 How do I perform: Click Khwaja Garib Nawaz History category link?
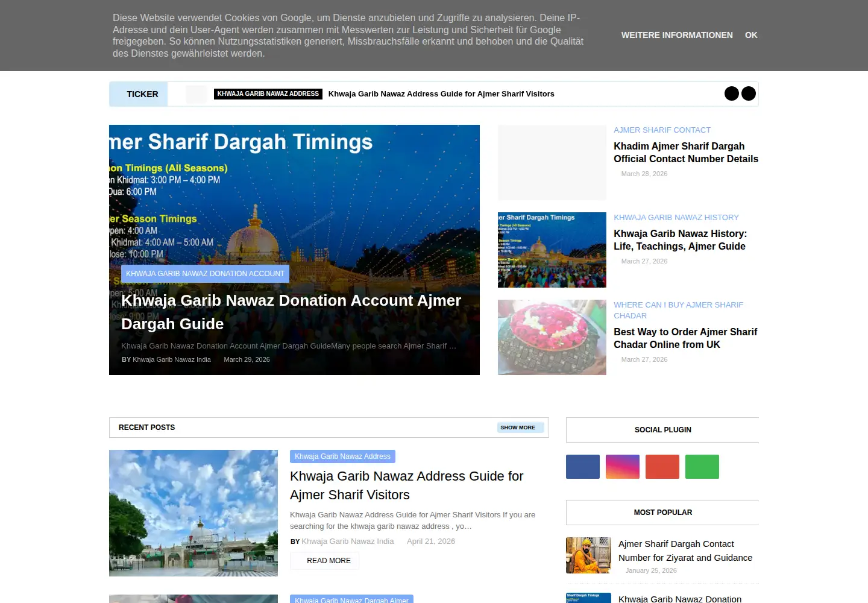[676, 218]
